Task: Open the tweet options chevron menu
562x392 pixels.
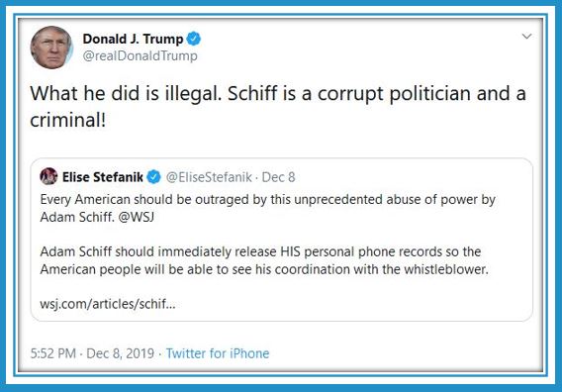Action: 526,37
